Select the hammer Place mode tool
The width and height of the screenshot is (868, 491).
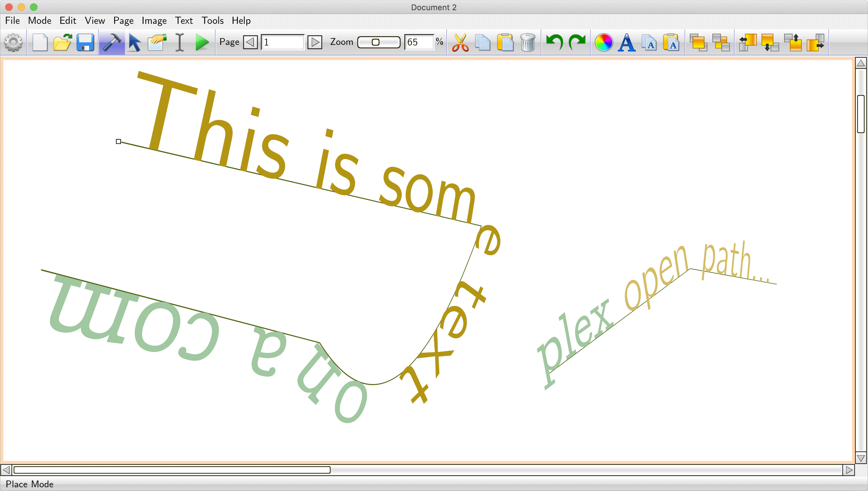112,42
